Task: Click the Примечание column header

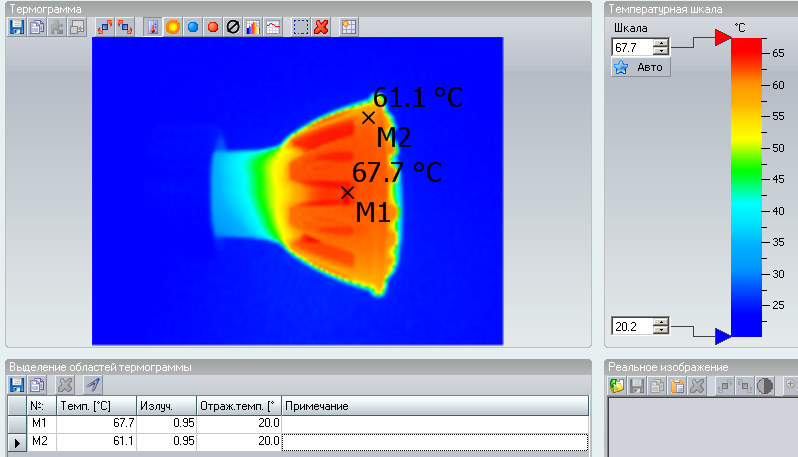Action: (x=435, y=406)
